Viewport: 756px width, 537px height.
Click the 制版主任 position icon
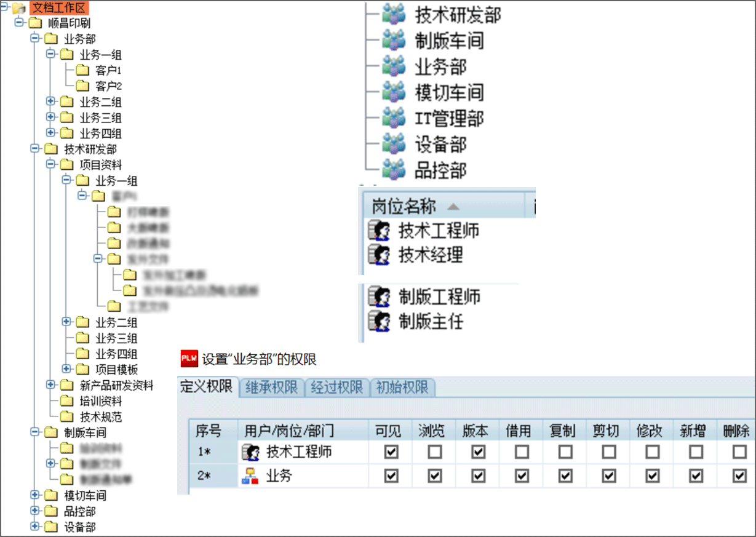tap(379, 321)
